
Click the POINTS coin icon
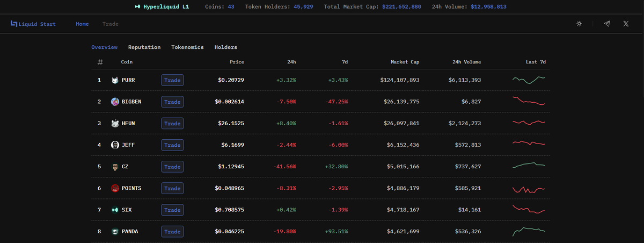[115, 188]
